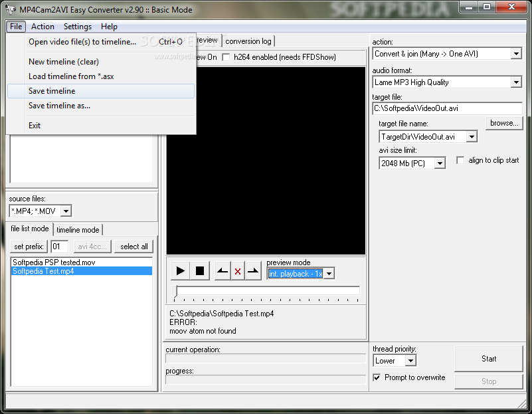Click the Stop button

point(489,381)
